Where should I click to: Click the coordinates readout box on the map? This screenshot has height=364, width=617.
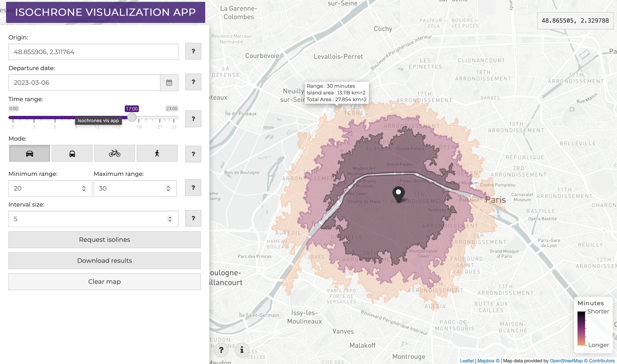575,21
